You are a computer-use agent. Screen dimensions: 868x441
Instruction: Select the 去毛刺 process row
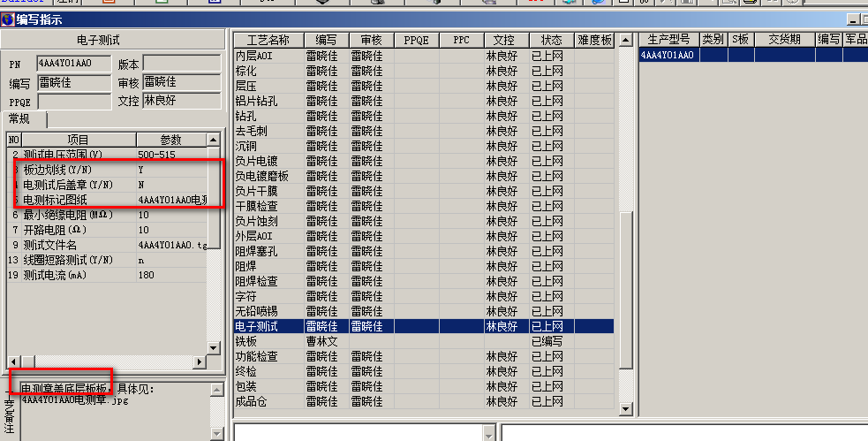click(x=424, y=131)
